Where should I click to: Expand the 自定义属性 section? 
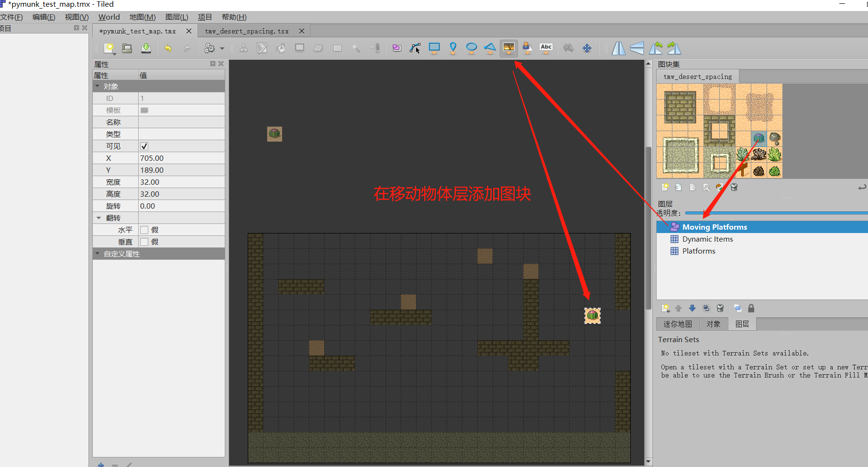(x=98, y=254)
